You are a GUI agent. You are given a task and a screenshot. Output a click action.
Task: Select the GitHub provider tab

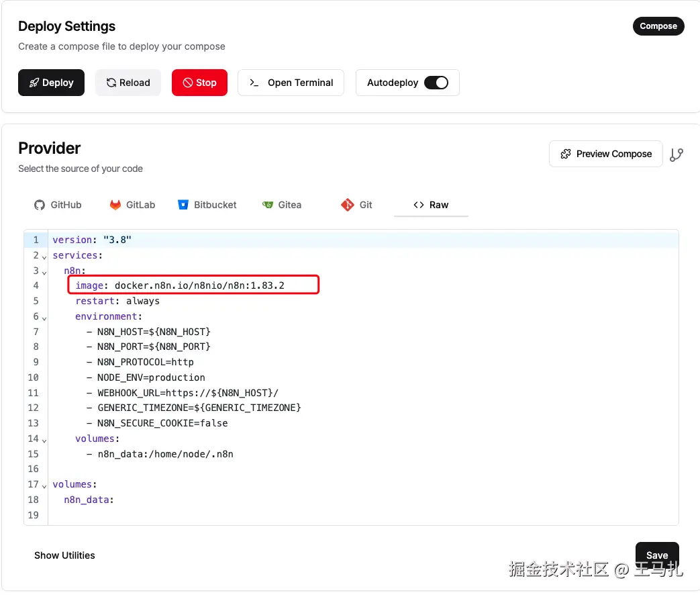pos(58,205)
